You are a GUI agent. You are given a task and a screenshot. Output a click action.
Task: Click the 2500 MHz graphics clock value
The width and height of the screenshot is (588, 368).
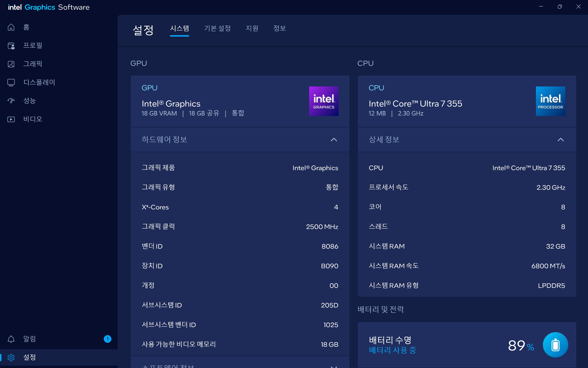click(322, 227)
